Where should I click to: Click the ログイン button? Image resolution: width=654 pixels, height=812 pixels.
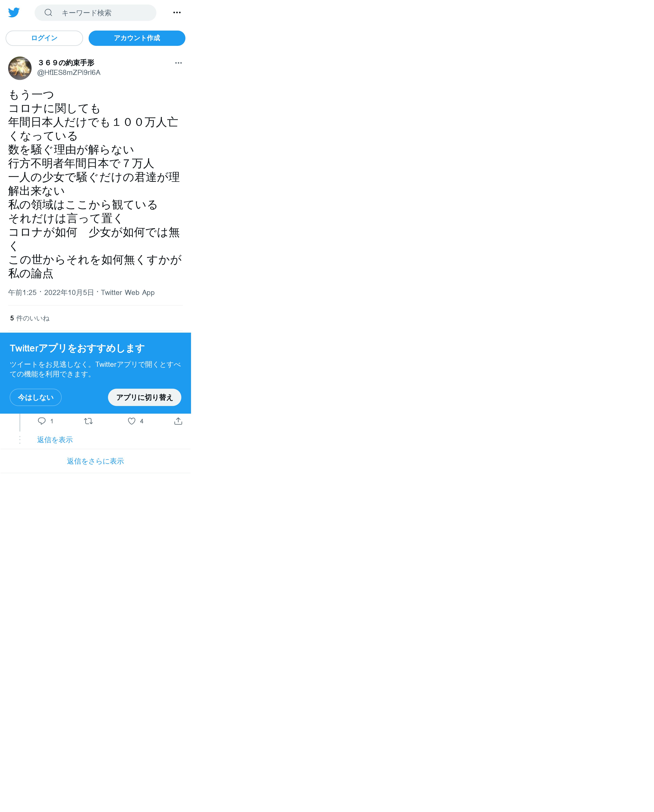44,38
